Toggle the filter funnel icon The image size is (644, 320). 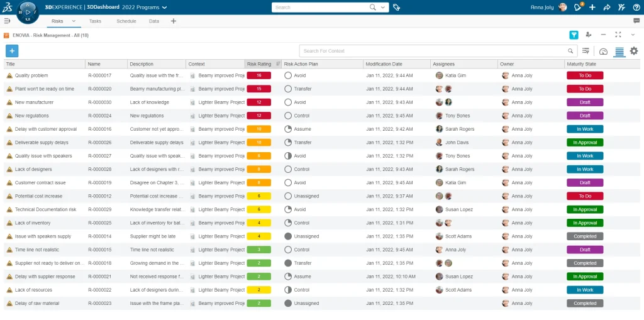click(x=574, y=35)
